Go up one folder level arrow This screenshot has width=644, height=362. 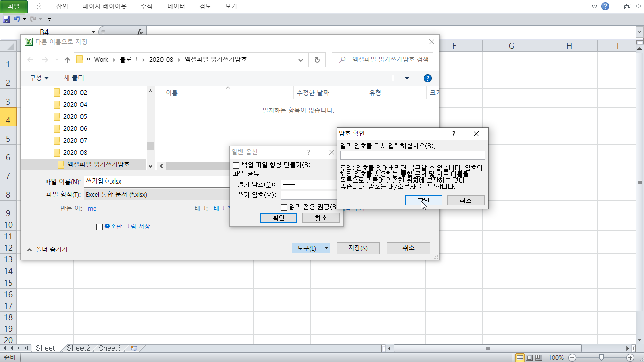[67, 60]
